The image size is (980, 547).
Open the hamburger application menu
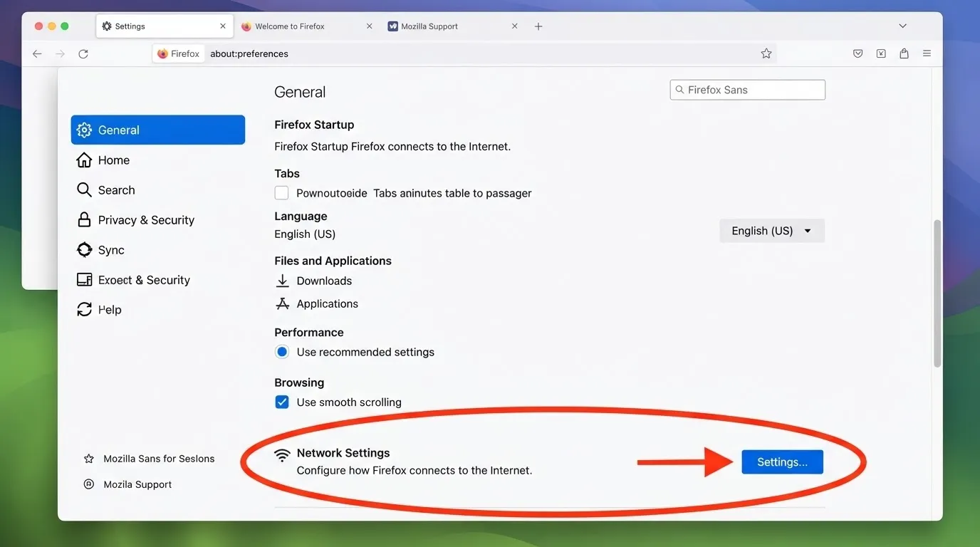[927, 53]
